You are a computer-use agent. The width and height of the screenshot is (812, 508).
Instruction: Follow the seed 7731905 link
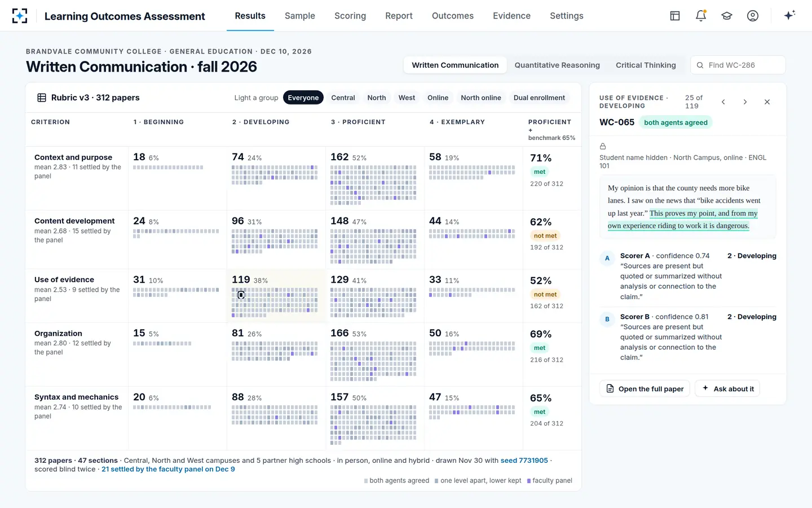coord(524,461)
